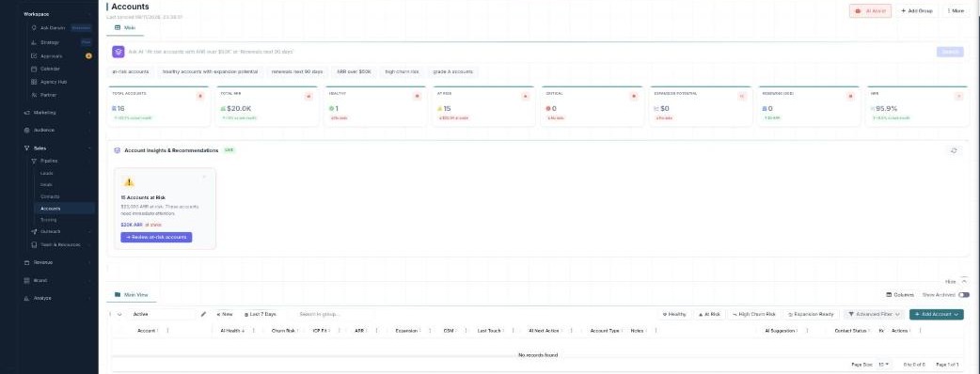Apply the 'high churn risk' chip
The width and height of the screenshot is (980, 374).
pos(402,71)
